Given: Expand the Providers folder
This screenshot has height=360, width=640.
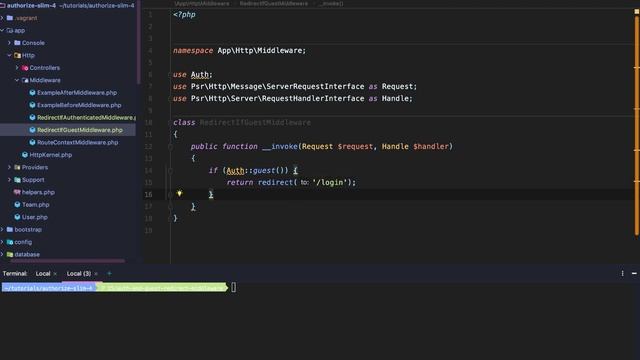Looking at the screenshot, I should click(9, 167).
